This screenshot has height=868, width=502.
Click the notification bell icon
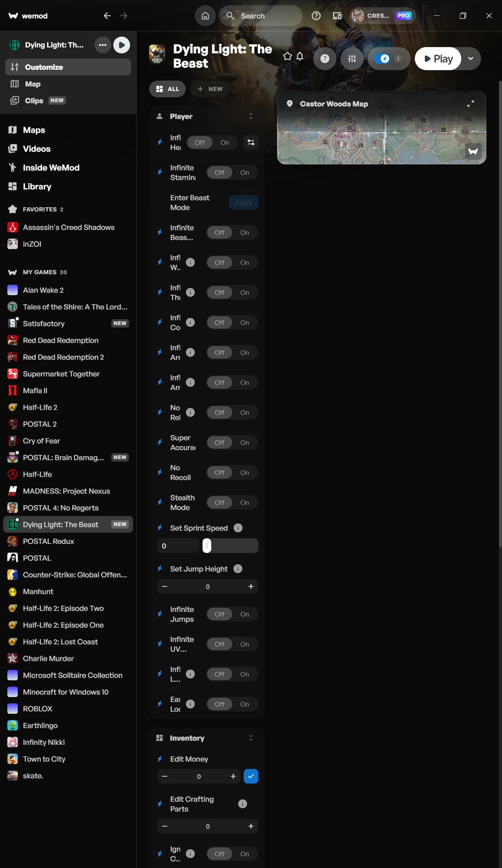point(300,56)
